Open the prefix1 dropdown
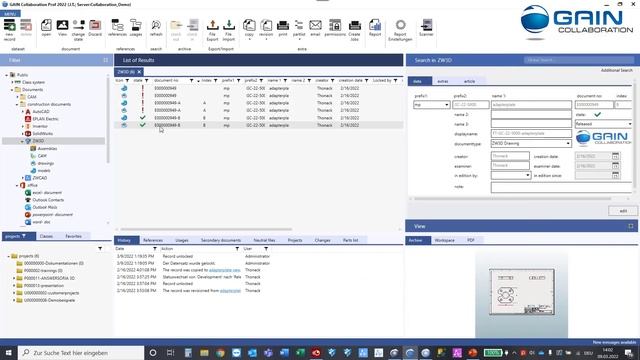Image resolution: width=640 pixels, height=360 pixels. [447, 105]
